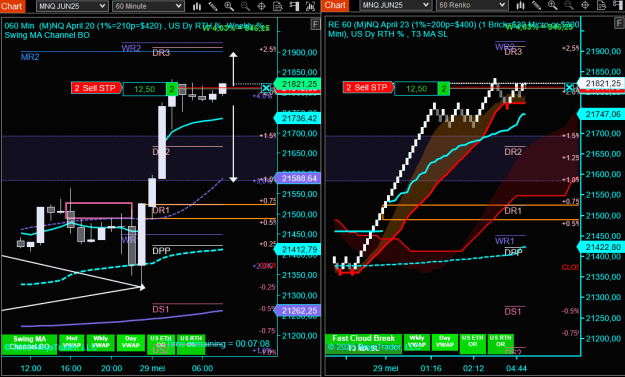Zoom in on the right Renko chart
The height and width of the screenshot is (377, 625).
(x=552, y=5)
